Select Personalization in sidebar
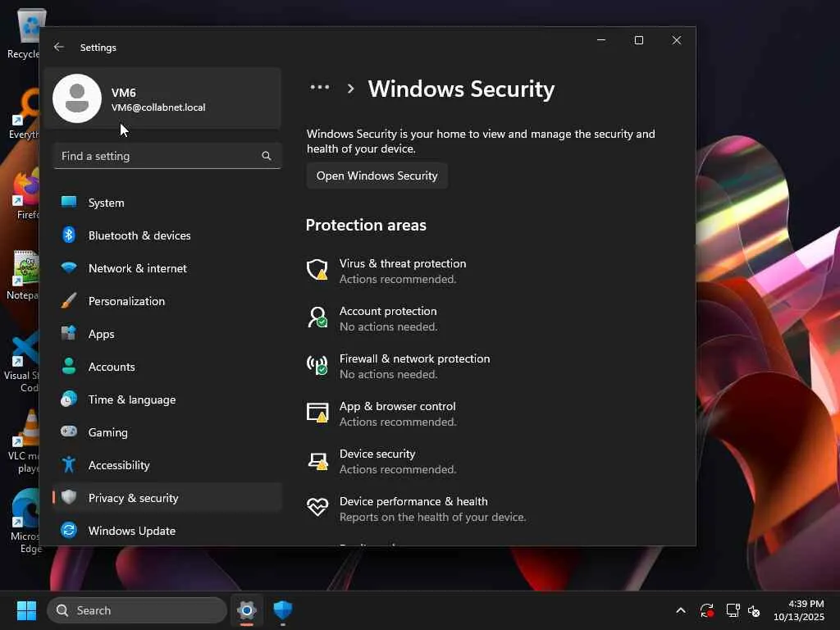The height and width of the screenshot is (630, 840). tap(167, 301)
